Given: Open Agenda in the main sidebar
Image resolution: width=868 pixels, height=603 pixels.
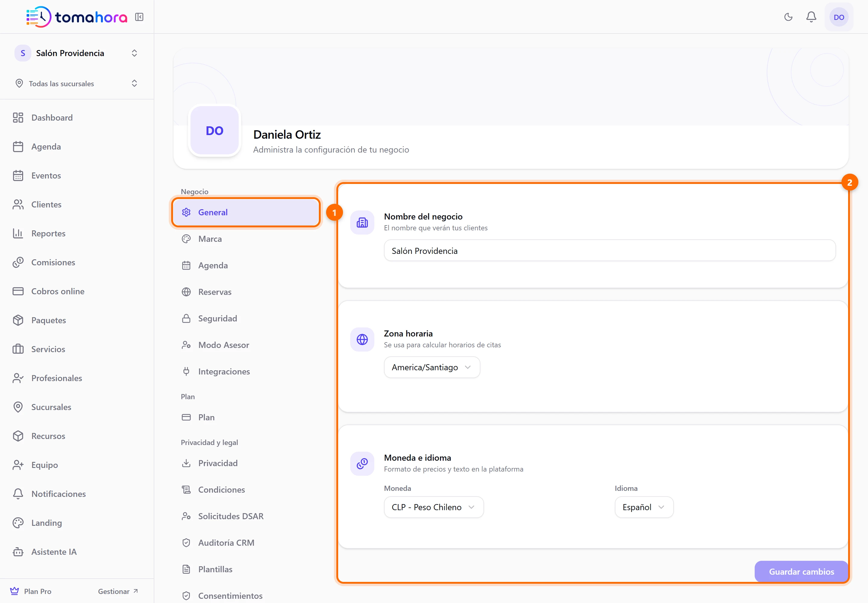Looking at the screenshot, I should pyautogui.click(x=77, y=147).
